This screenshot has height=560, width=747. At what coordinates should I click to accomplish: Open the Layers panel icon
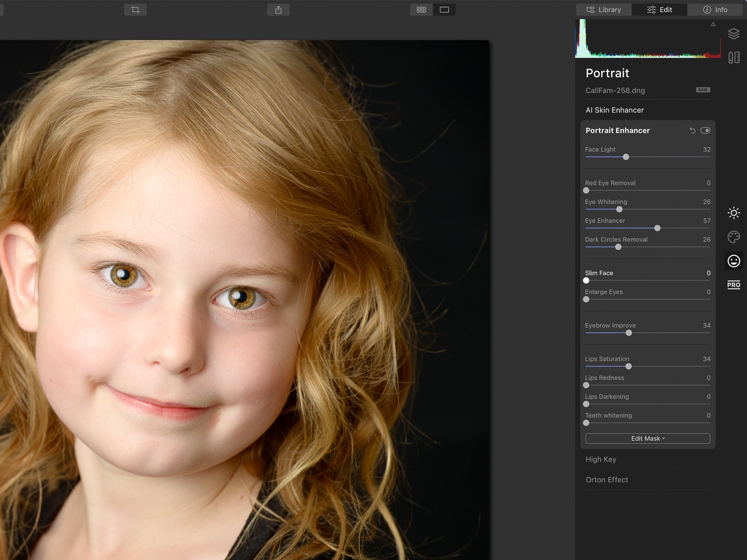pos(734,34)
